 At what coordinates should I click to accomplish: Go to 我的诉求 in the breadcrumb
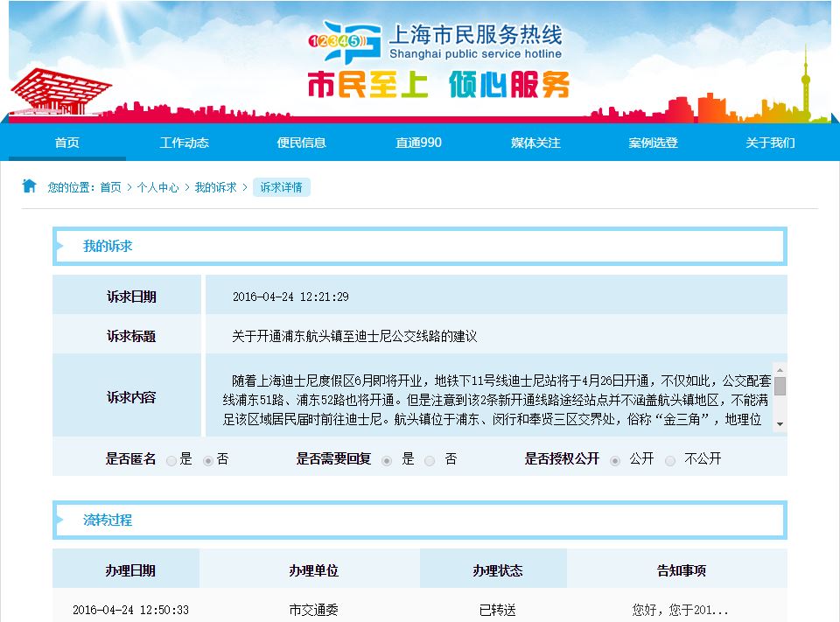[x=216, y=187]
